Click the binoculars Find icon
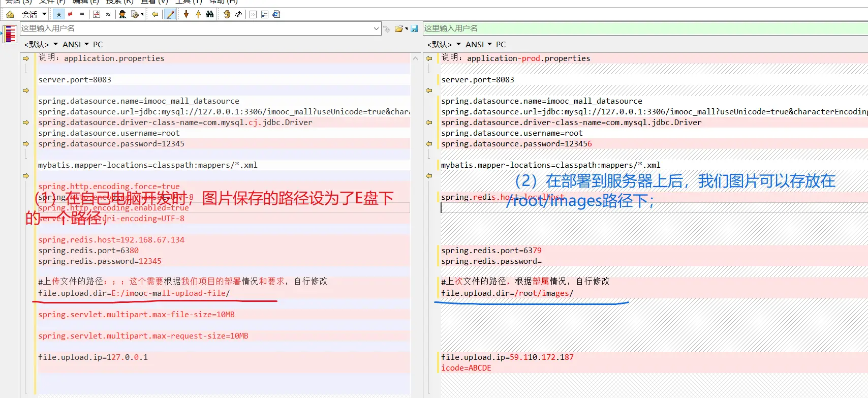The height and width of the screenshot is (398, 868). pyautogui.click(x=209, y=14)
